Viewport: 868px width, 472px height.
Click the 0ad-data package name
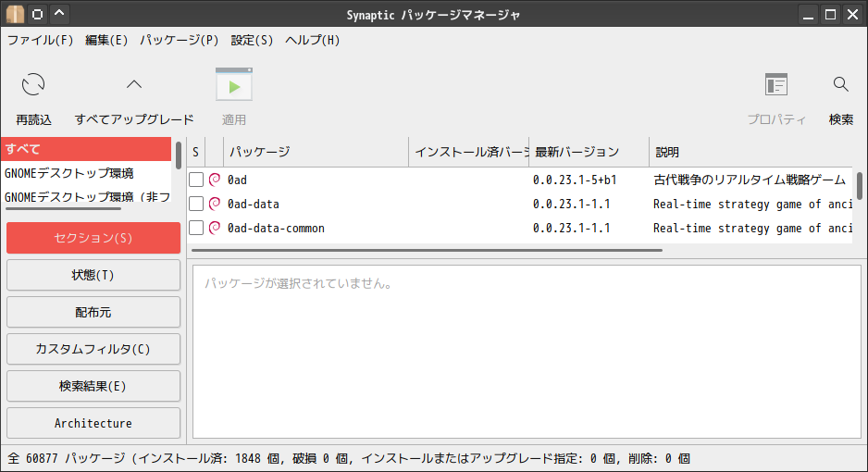click(253, 205)
